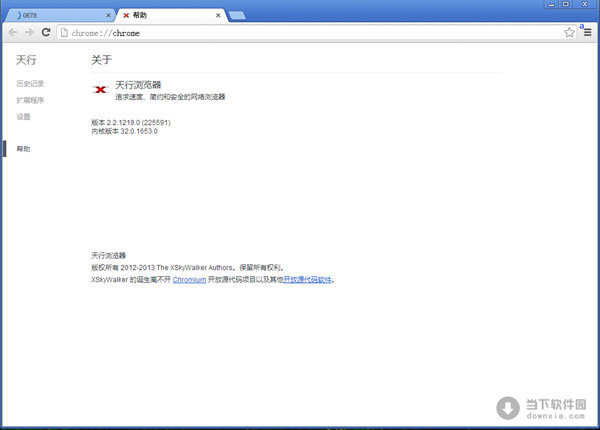Focus the chrome://chrome address bar
Screen dimensions: 600x430
click(x=316, y=33)
